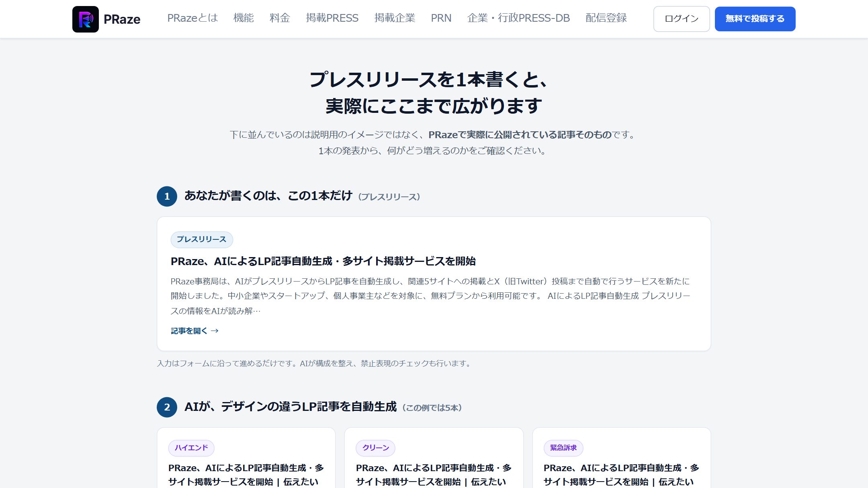Open 掲載企業 in the navigation
The width and height of the screenshot is (868, 488).
(x=395, y=18)
